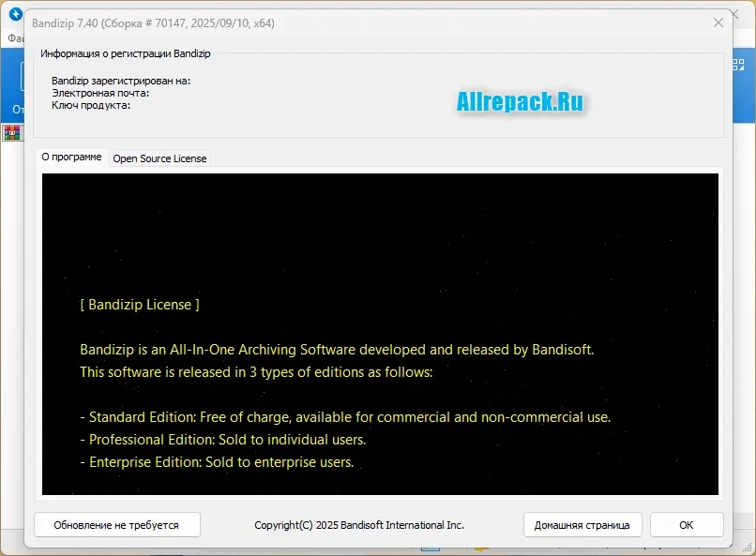The image size is (756, 556).
Task: Confirm the dialog with OK
Action: coord(686,525)
